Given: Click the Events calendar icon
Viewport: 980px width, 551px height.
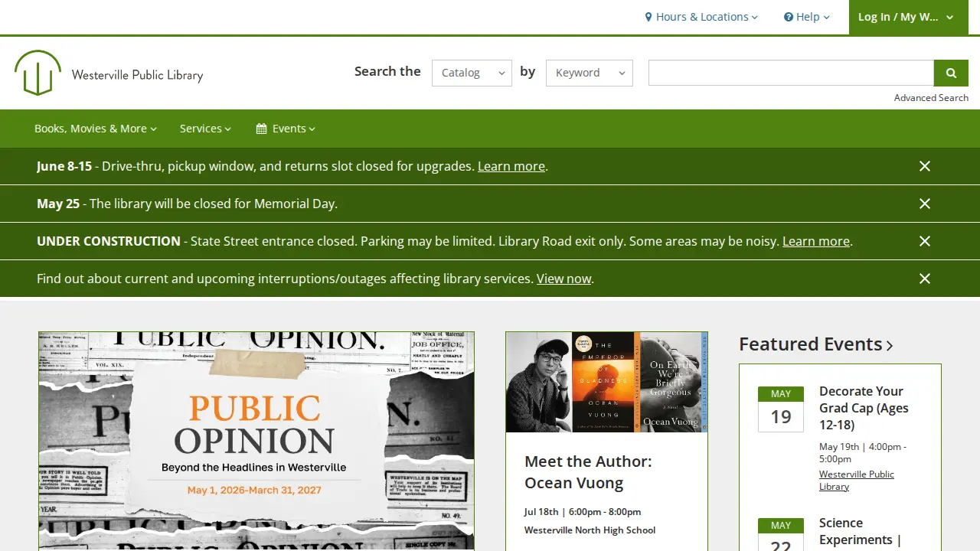Looking at the screenshot, I should click(x=261, y=129).
